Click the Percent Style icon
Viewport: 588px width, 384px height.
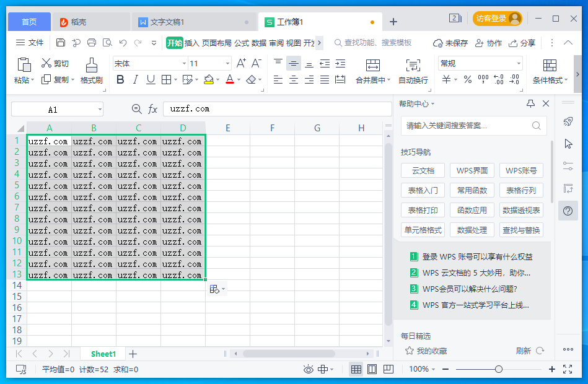467,80
